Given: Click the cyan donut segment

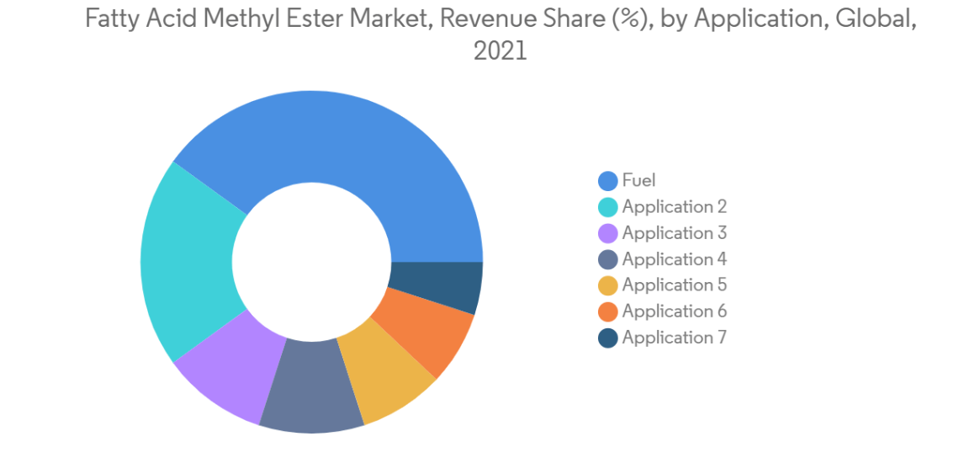Looking at the screenshot, I should point(188,262).
